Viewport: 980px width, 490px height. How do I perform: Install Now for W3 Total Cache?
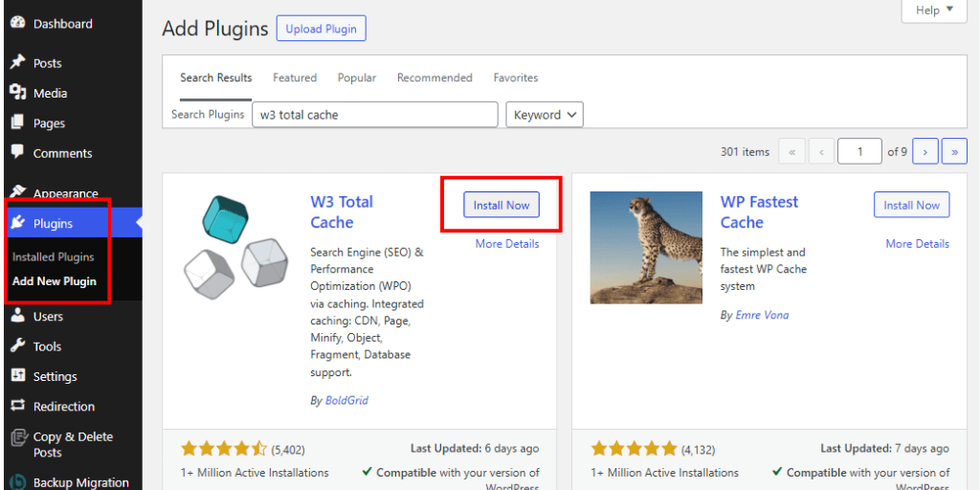point(501,205)
